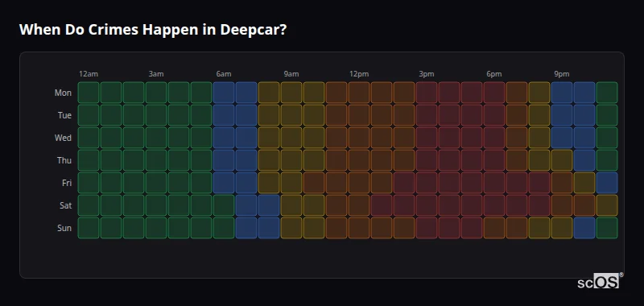Click the 'Fri' row label
Screen dimensions: 644x306
tap(67, 183)
